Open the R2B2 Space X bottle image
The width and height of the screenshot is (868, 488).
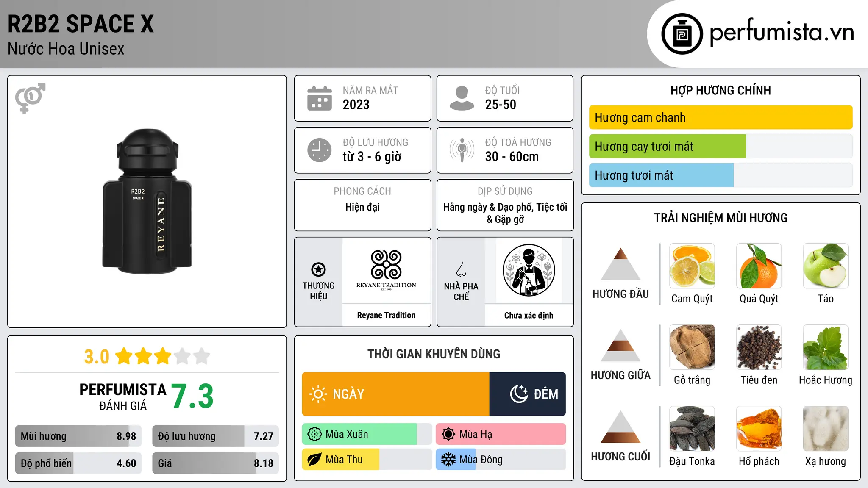pyautogui.click(x=147, y=202)
